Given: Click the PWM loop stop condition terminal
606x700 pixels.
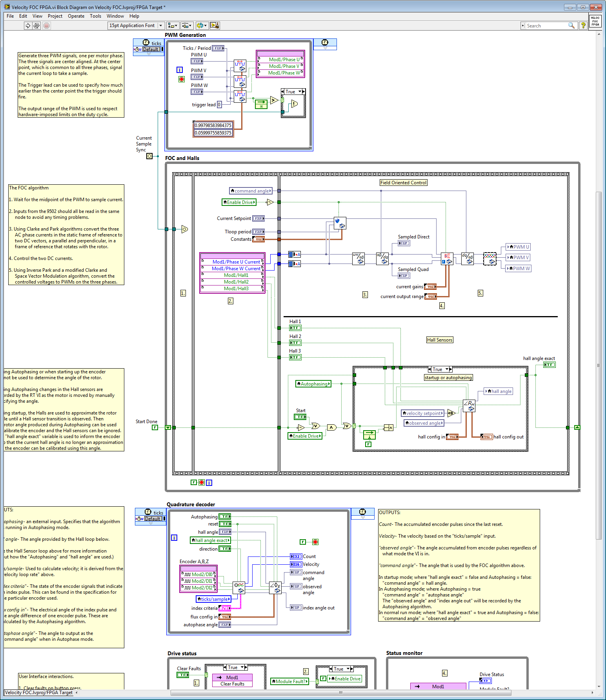Looking at the screenshot, I should coord(182,79).
